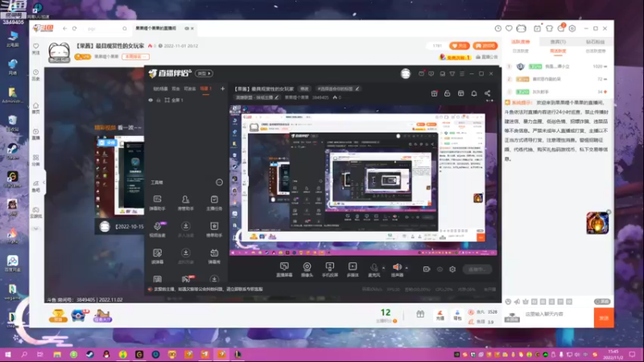This screenshot has height=362, width=644.
Task: Open the 主播任务 tool
Action: 214,203
